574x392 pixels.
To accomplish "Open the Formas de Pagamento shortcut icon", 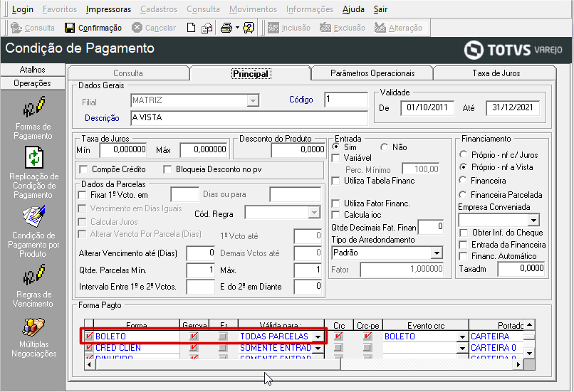I will tap(33, 107).
